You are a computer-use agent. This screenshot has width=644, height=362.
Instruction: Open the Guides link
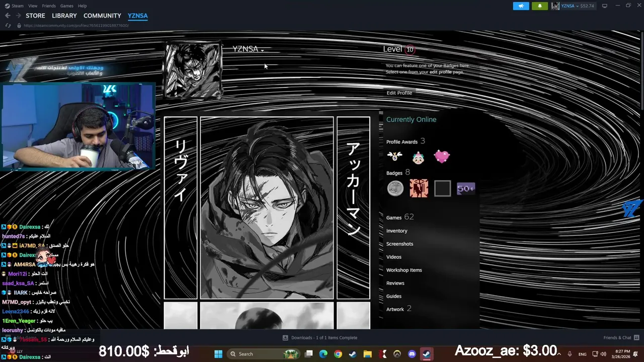click(394, 296)
